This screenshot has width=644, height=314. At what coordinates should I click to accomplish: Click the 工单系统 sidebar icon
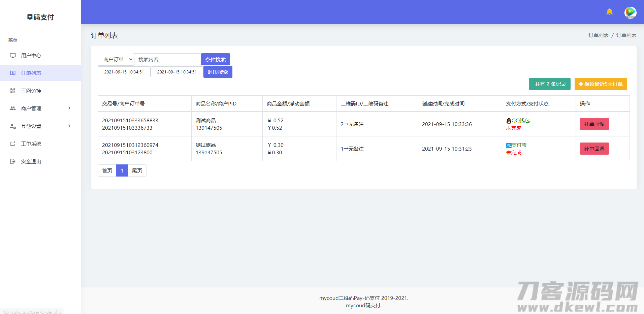(x=13, y=144)
